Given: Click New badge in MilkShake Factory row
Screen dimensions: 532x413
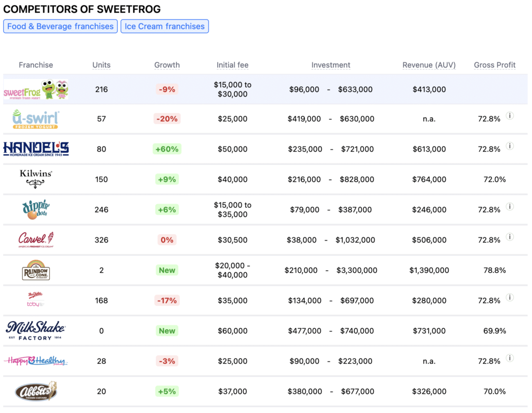Looking at the screenshot, I should pyautogui.click(x=167, y=331).
